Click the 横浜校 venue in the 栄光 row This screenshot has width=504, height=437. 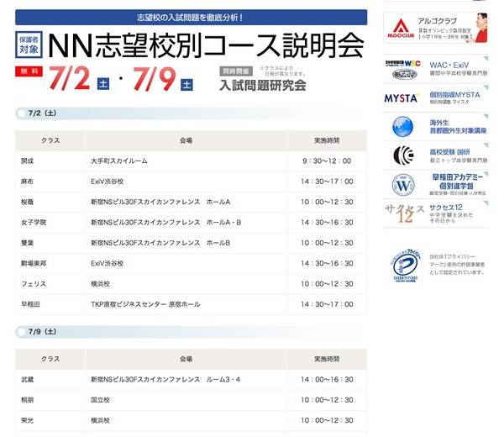186,420
